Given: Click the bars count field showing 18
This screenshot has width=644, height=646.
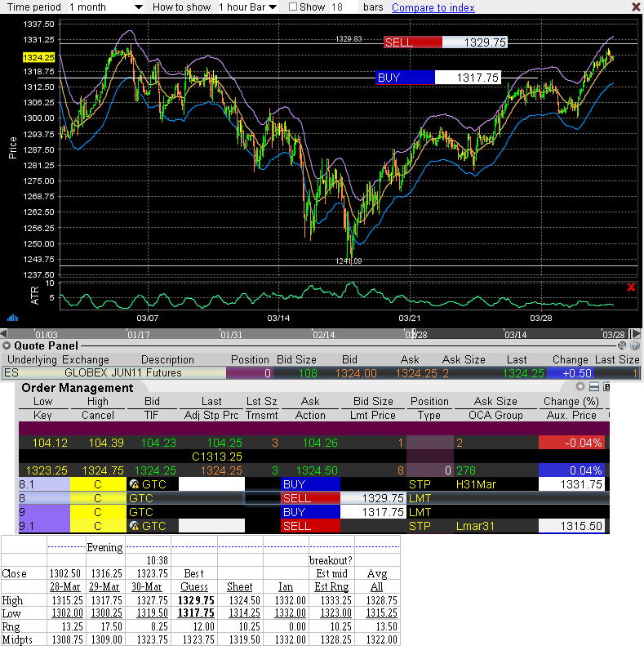Looking at the screenshot, I should click(x=343, y=7).
